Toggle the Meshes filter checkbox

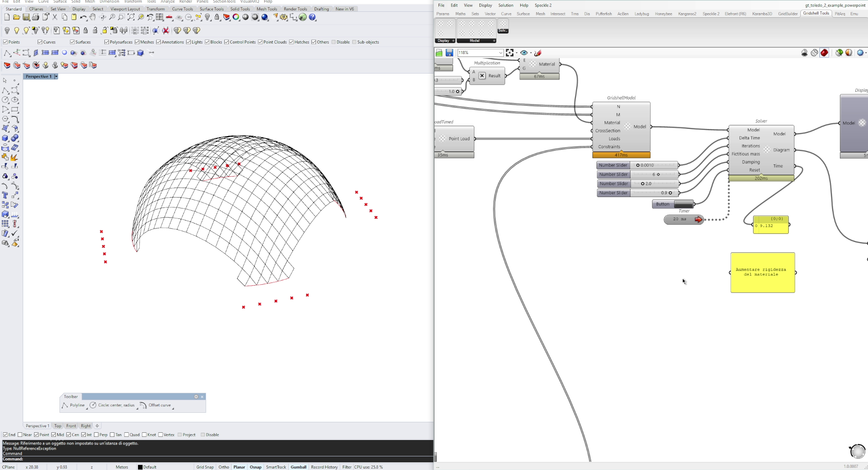point(137,42)
